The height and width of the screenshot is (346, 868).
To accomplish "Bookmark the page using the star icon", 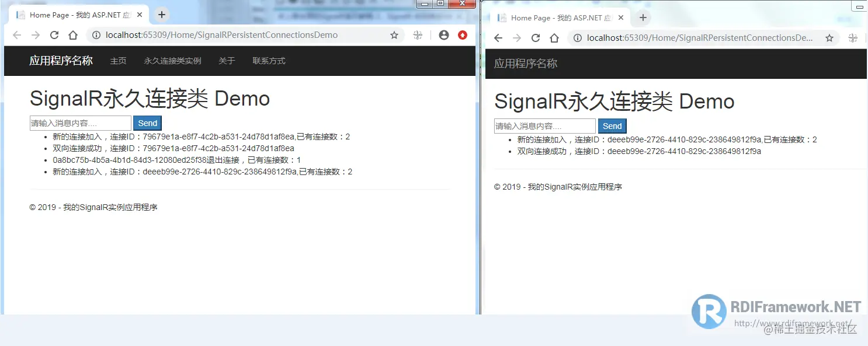I will pyautogui.click(x=394, y=34).
